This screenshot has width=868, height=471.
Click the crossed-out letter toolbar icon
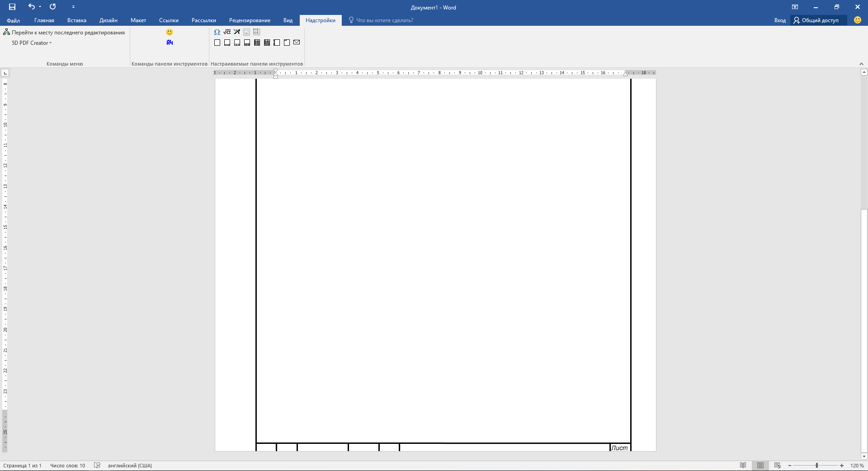[237, 32]
